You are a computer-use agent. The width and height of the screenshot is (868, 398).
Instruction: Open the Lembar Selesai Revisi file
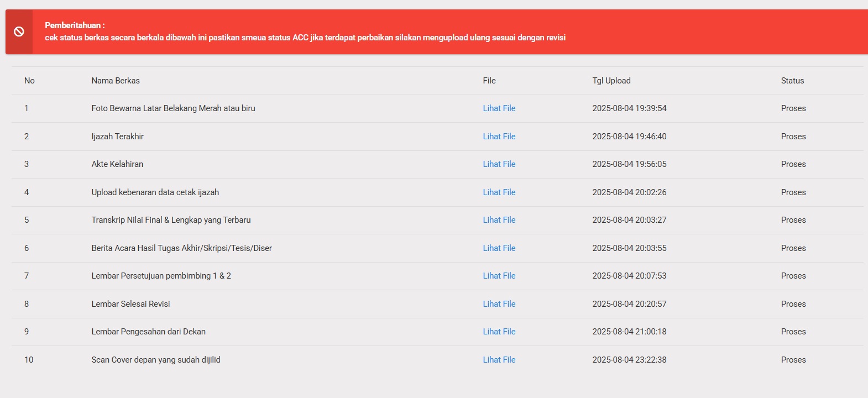(x=499, y=304)
